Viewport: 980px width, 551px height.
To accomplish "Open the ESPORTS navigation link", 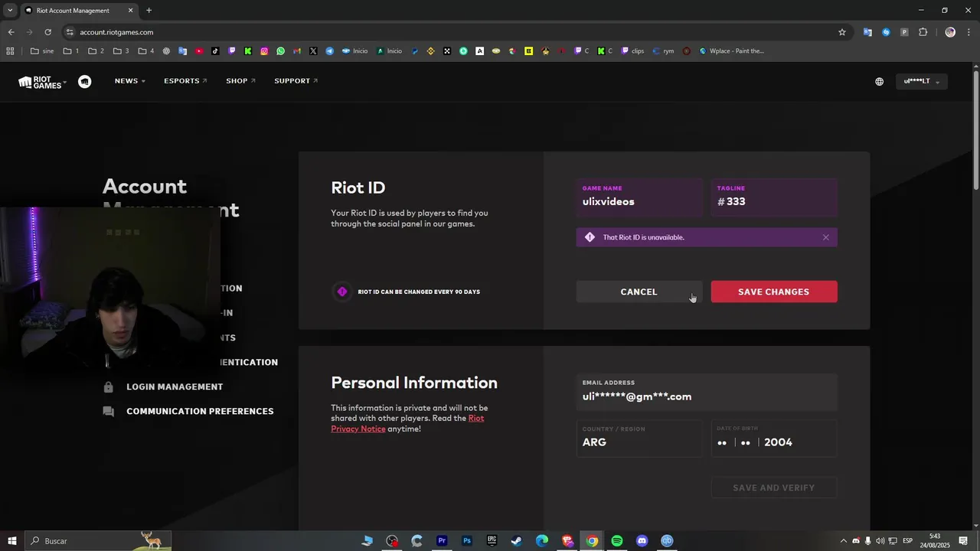I will coord(185,81).
